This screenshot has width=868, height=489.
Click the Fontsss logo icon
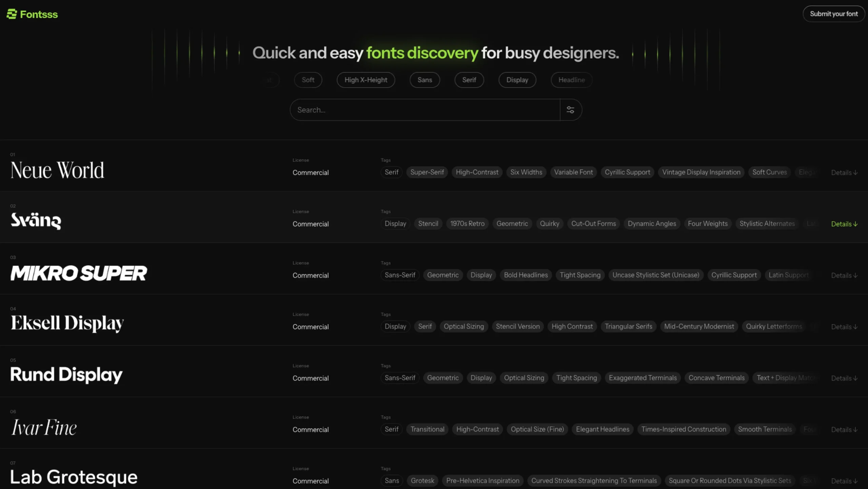coord(12,14)
